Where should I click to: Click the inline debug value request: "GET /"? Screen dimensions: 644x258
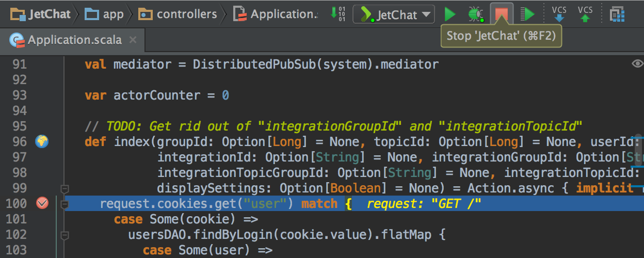[424, 204]
